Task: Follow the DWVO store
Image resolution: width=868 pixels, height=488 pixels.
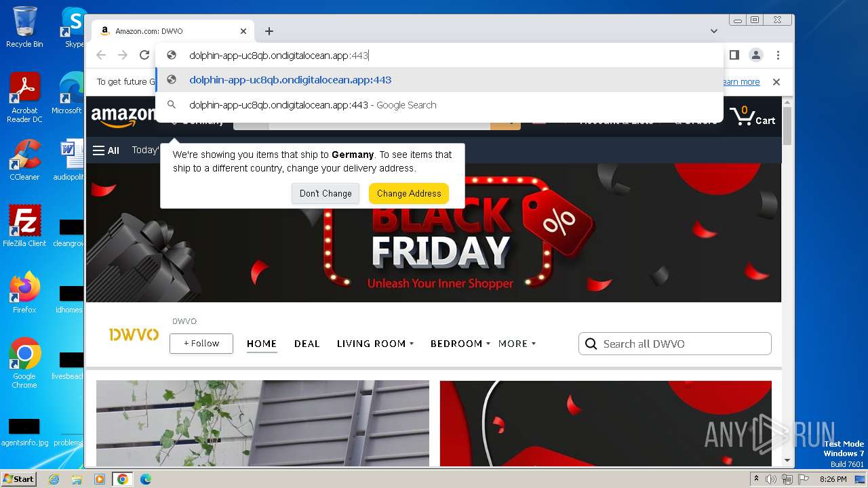Action: [201, 344]
